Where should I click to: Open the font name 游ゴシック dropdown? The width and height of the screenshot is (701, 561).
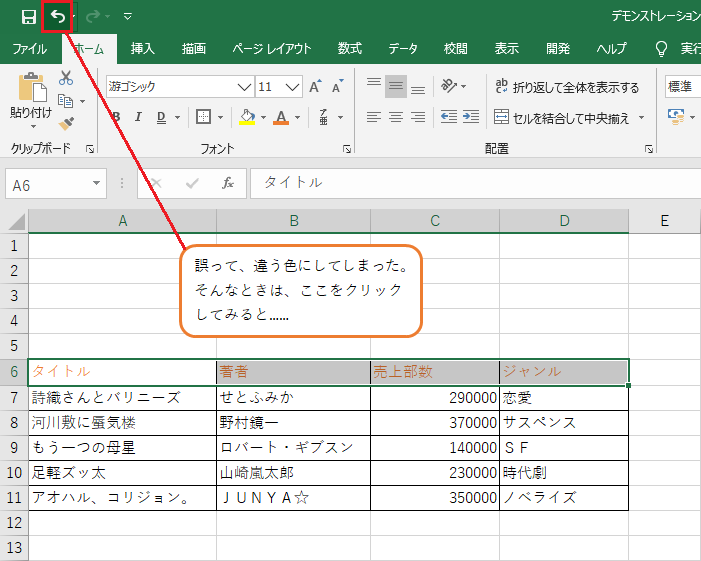[x=244, y=87]
